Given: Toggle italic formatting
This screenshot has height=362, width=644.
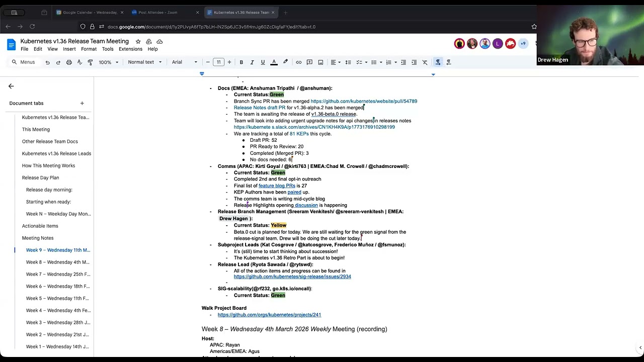Looking at the screenshot, I should (252, 62).
